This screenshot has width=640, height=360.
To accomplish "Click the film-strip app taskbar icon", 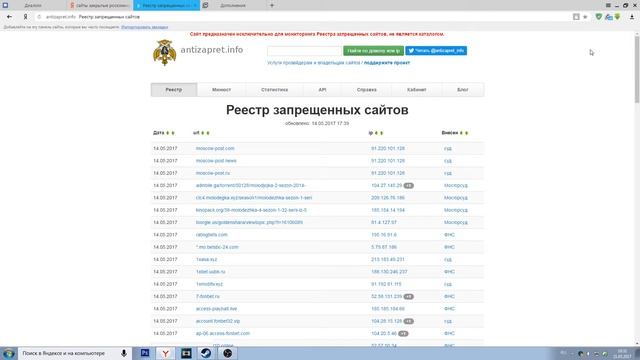I will tap(186, 353).
